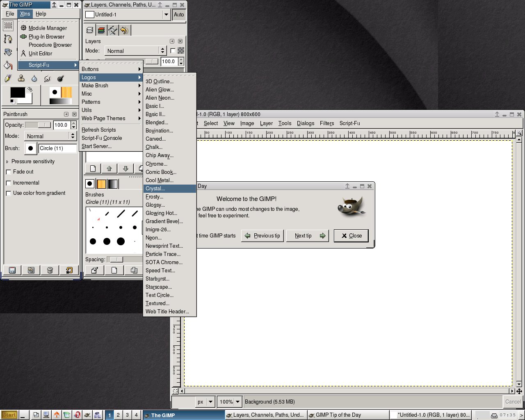
Task: Click the brush preview button in Paintbrush options
Action: click(30, 148)
